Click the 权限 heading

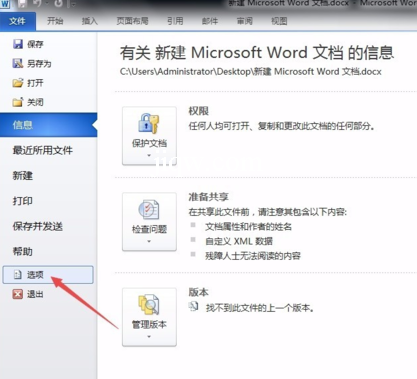point(199,111)
